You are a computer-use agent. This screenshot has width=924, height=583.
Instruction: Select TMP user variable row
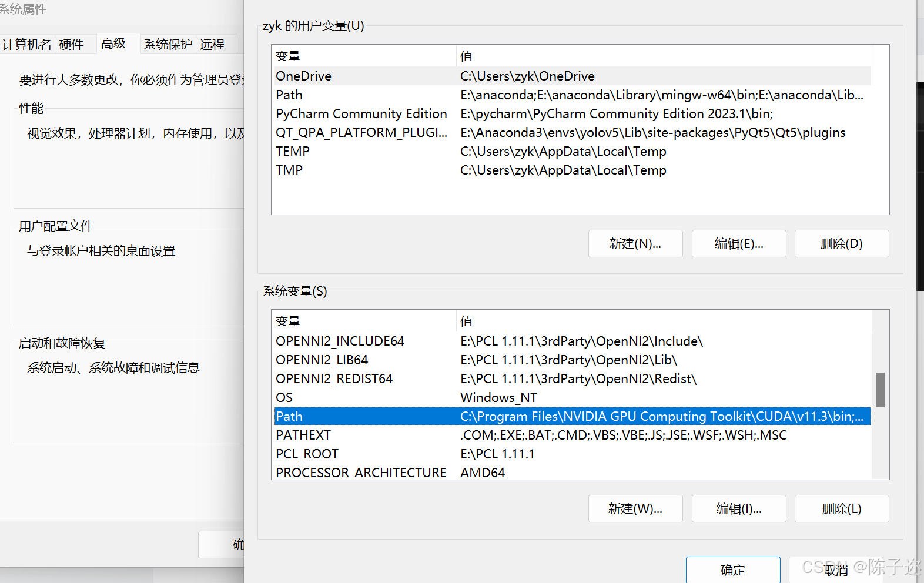pyautogui.click(x=573, y=170)
